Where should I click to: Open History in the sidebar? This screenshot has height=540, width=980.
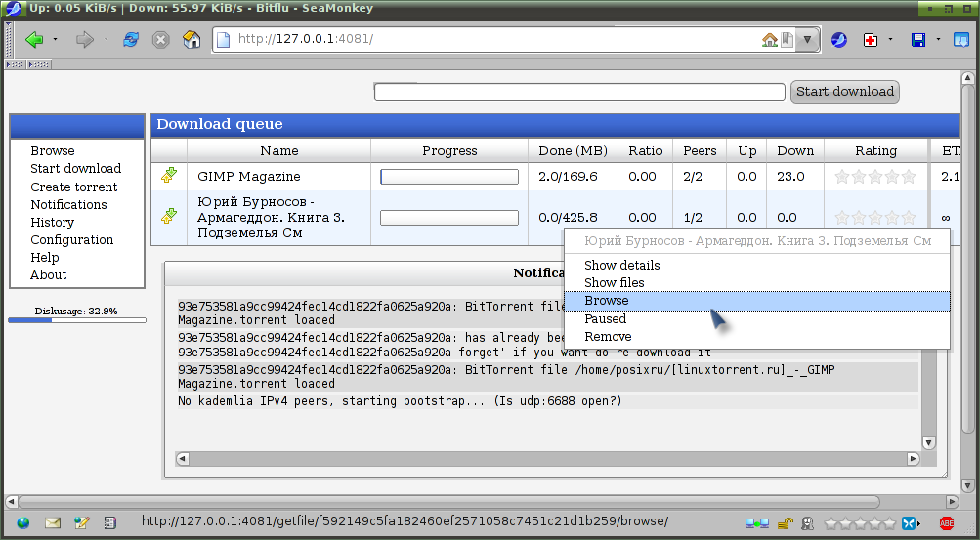[52, 223]
